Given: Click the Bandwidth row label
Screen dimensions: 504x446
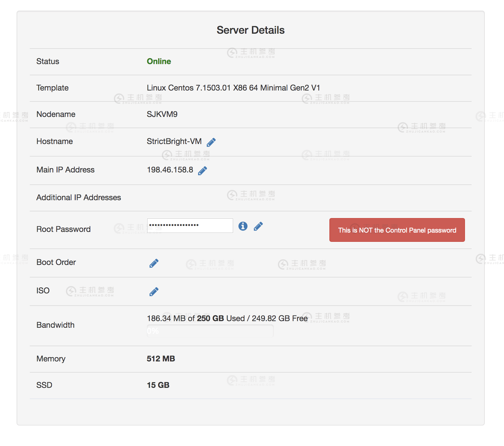Looking at the screenshot, I should (x=56, y=325).
